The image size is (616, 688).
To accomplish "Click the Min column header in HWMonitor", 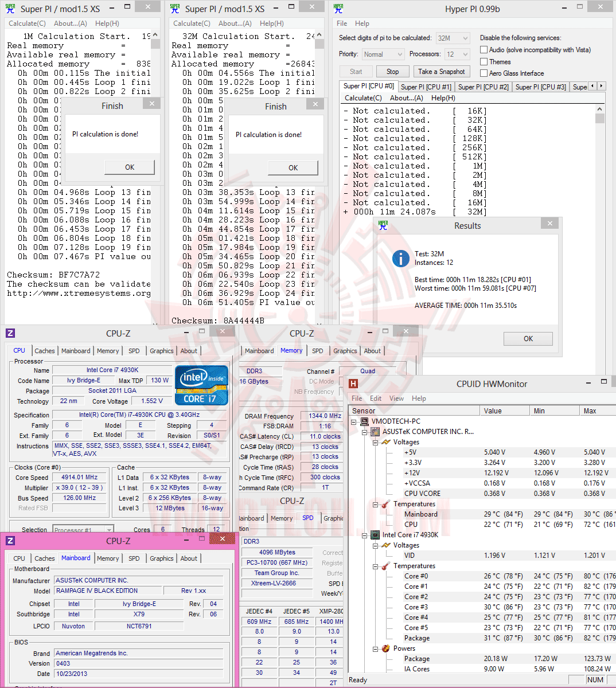I will [x=555, y=411].
